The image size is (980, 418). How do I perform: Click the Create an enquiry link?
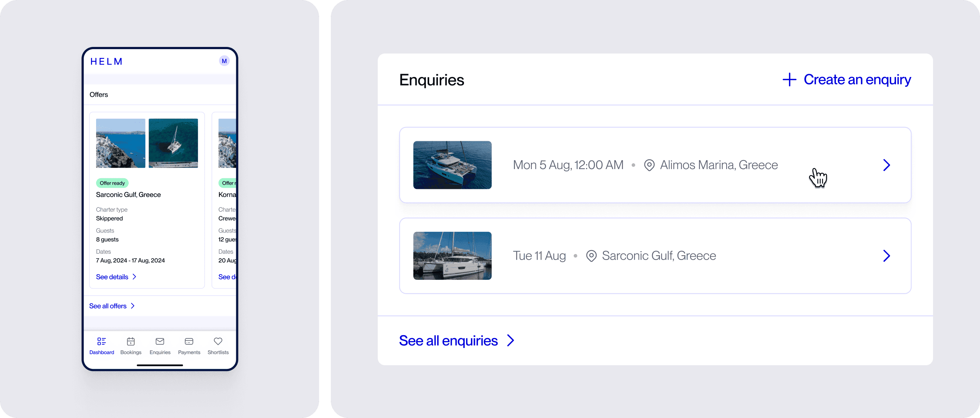857,80
